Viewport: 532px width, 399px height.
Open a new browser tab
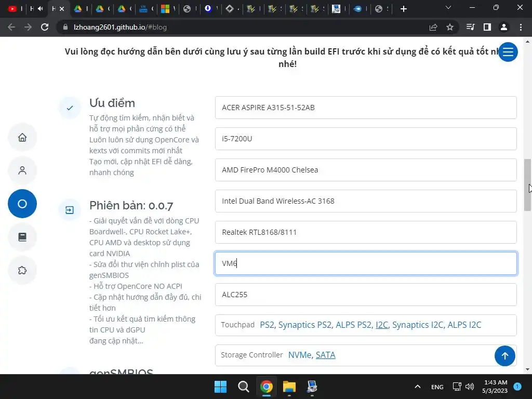[403, 9]
